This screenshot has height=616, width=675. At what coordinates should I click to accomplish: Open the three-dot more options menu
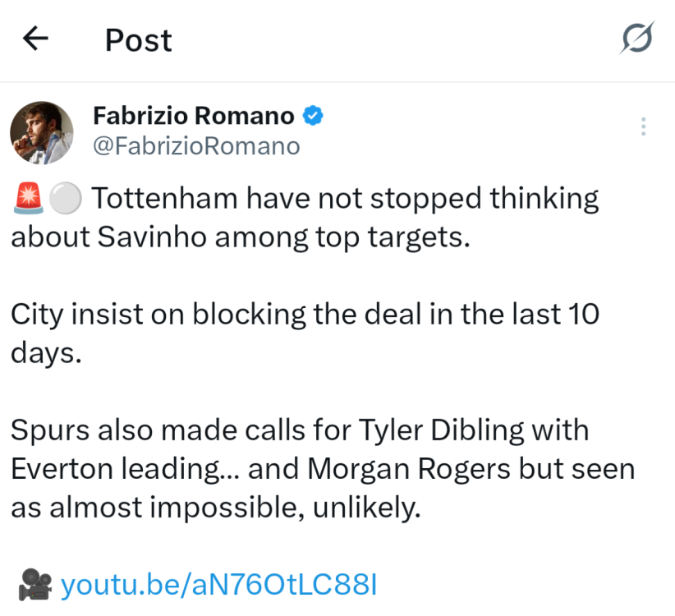click(643, 126)
